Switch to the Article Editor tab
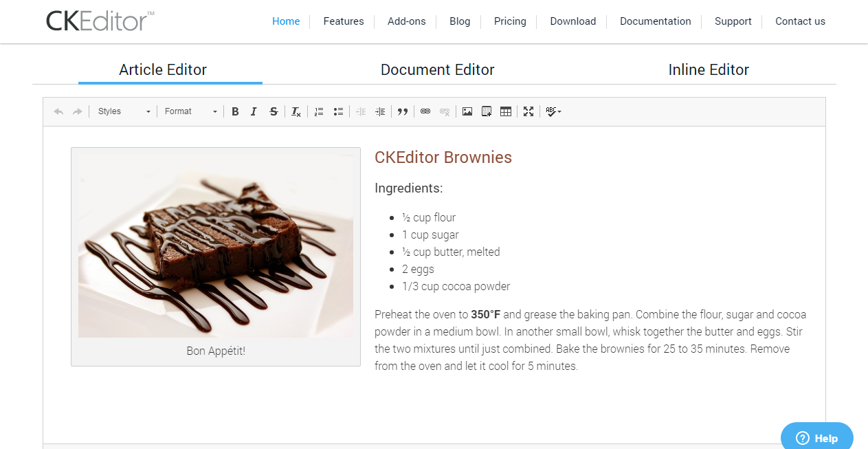Screen dimensions: 868x449 pos(163,69)
